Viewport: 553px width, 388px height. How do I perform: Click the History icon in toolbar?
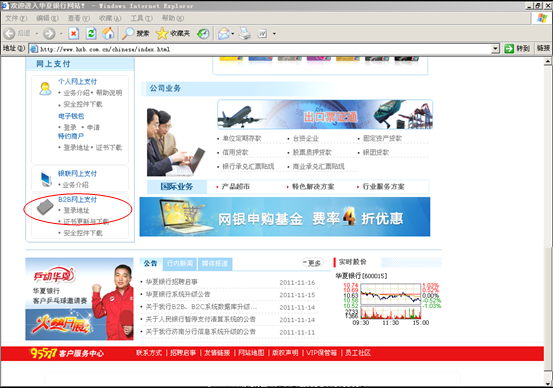(x=203, y=34)
